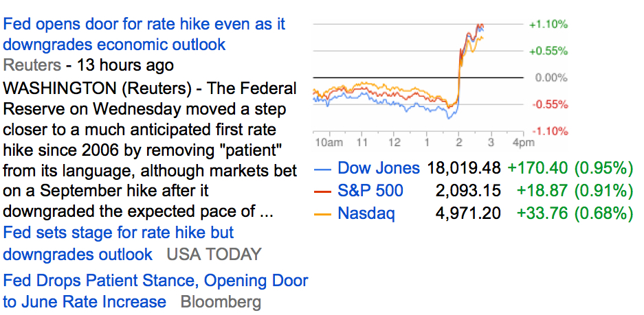Click the Nasdaq price 4,971.20

tap(468, 213)
